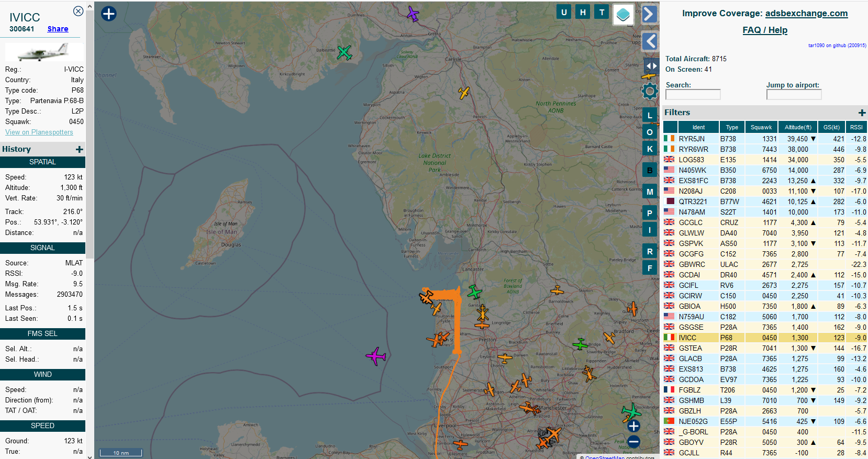Sort the table by Ident column
The image size is (868, 459).
click(x=698, y=127)
